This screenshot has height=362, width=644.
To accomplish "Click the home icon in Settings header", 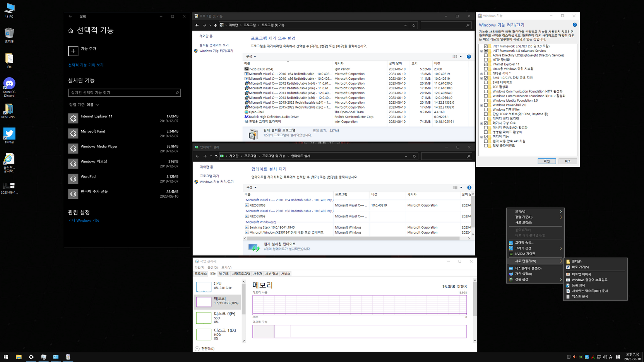I will pyautogui.click(x=71, y=31).
